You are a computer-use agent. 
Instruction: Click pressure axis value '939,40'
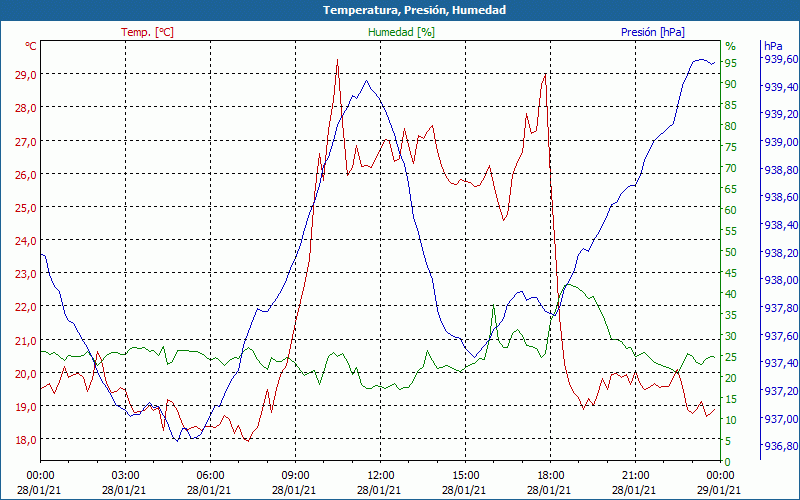(x=781, y=86)
